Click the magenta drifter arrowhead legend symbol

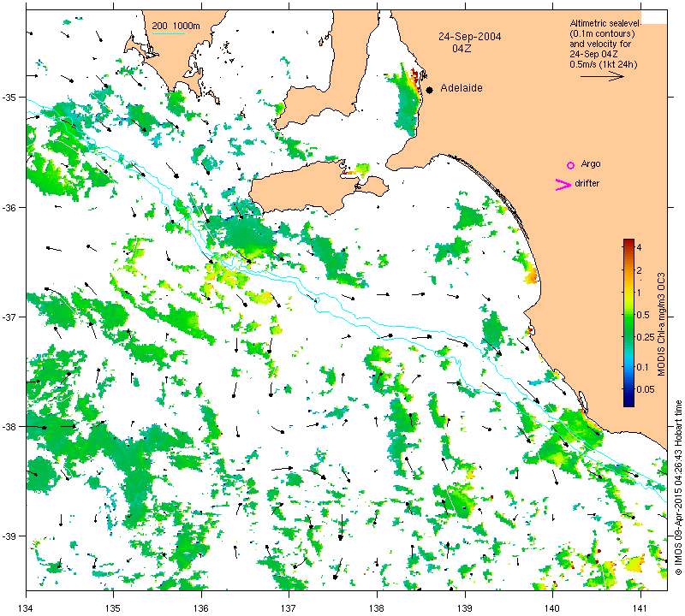pyautogui.click(x=563, y=185)
